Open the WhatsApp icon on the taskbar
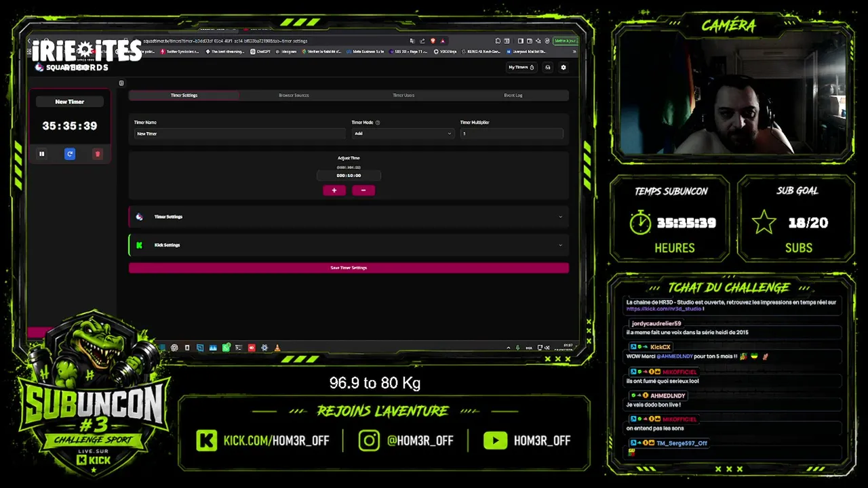This screenshot has width=868, height=488. tap(226, 348)
